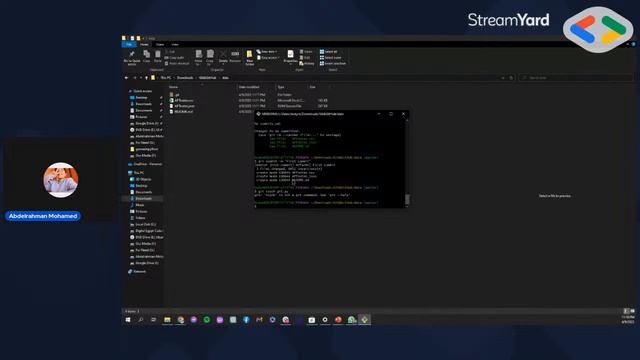Switch to the Share ribbon tab
Screen dimensions: 640x360
click(x=160, y=44)
